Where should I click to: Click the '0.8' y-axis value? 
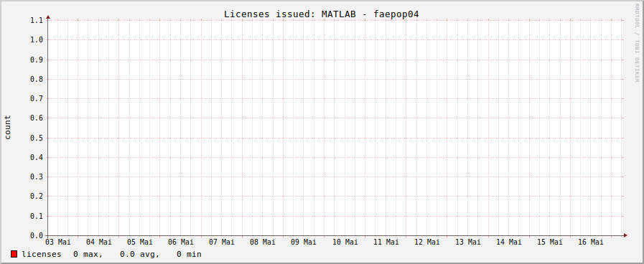(x=37, y=79)
